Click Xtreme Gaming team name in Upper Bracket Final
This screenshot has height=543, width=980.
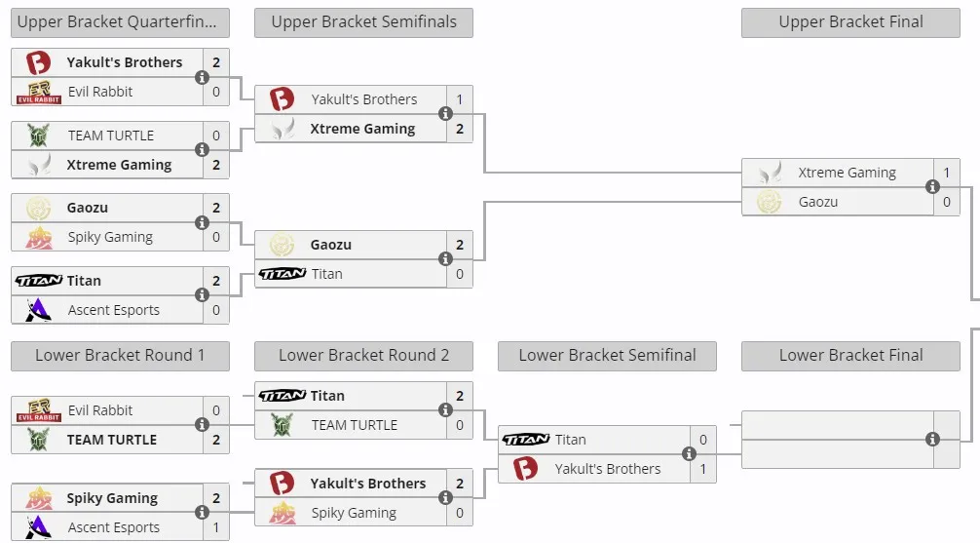(x=847, y=173)
